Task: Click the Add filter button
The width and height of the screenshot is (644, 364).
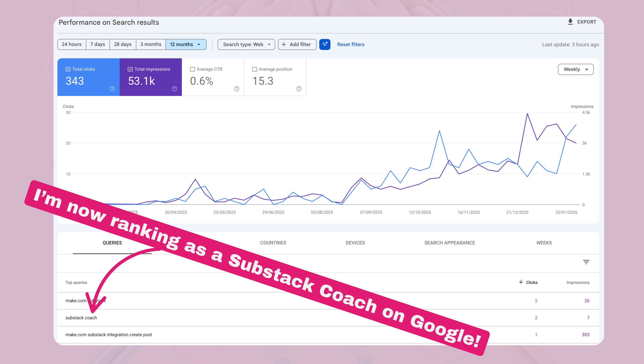Action: coord(297,44)
